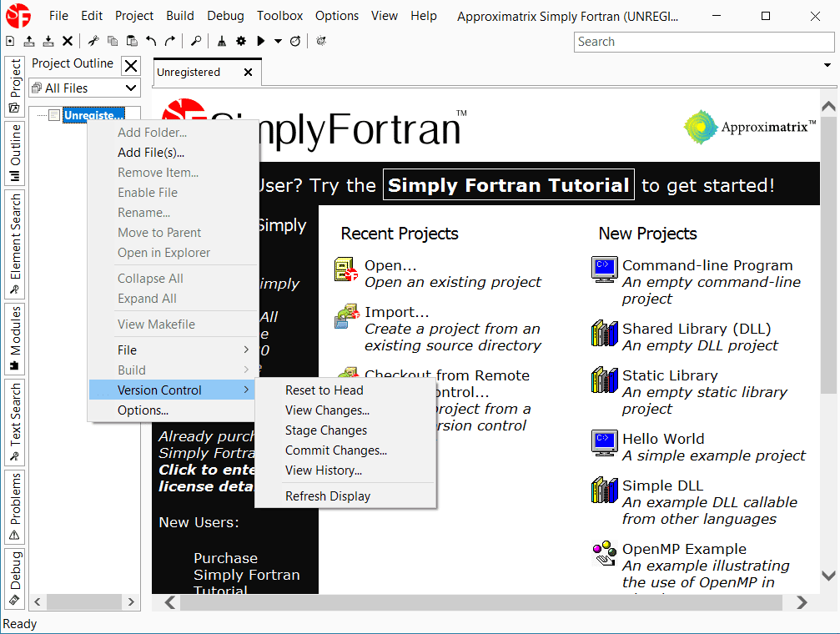Click the Debug bug toolbar icon
This screenshot has height=634, width=840.
pyautogui.click(x=321, y=41)
